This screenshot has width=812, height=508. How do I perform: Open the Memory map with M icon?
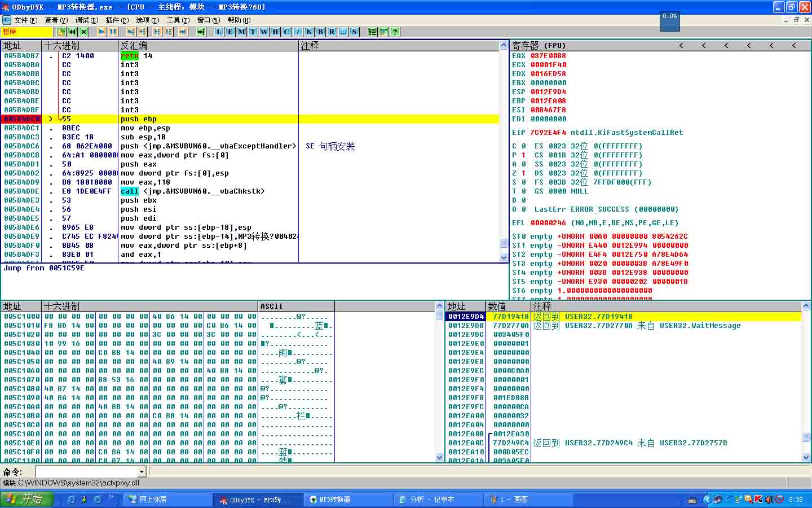[x=241, y=32]
